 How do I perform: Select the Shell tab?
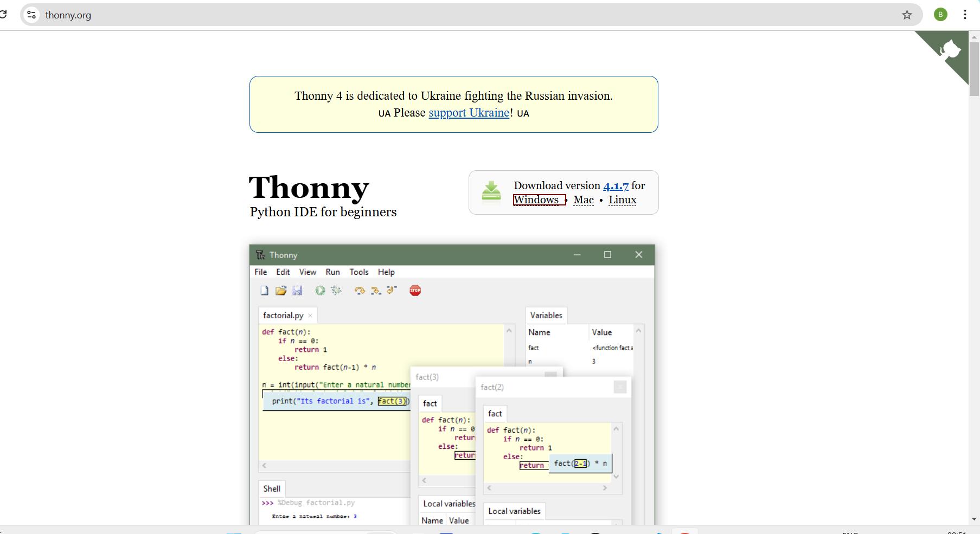pyautogui.click(x=272, y=488)
